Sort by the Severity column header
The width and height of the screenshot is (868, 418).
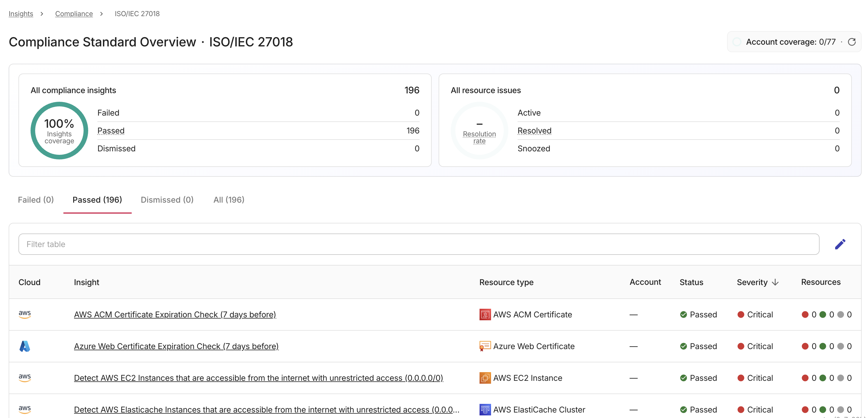click(752, 282)
